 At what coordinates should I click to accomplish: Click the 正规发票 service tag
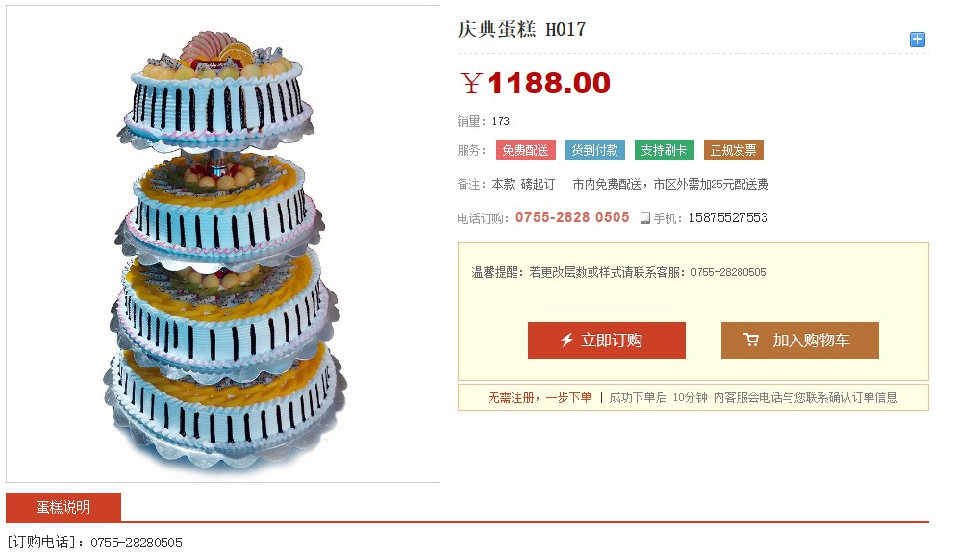[x=733, y=150]
